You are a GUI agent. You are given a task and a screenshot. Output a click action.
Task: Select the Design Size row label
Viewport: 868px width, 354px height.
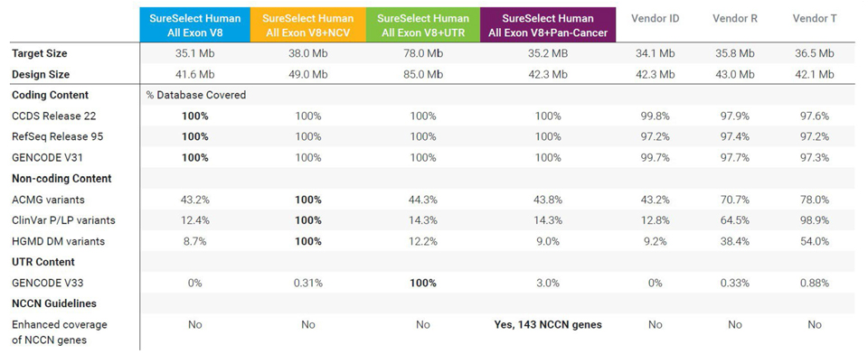[41, 74]
